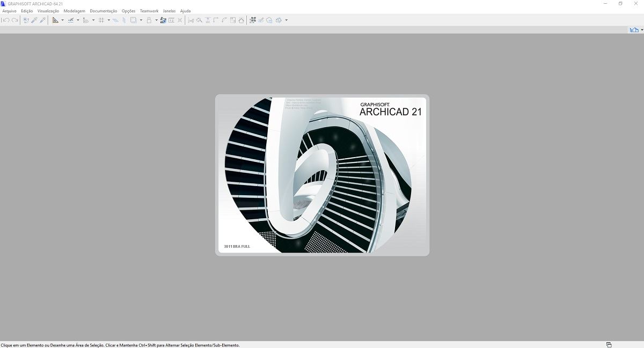Open the Snap Guides dropdown arrow

pos(78,20)
